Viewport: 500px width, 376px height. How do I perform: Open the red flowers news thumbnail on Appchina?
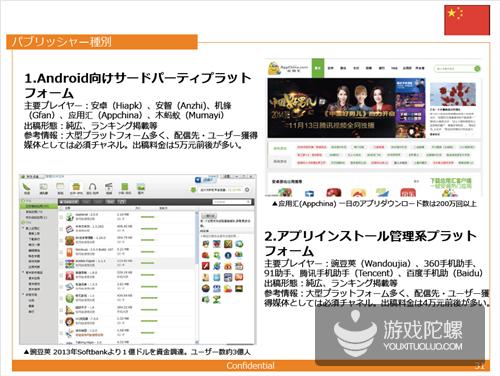[453, 95]
